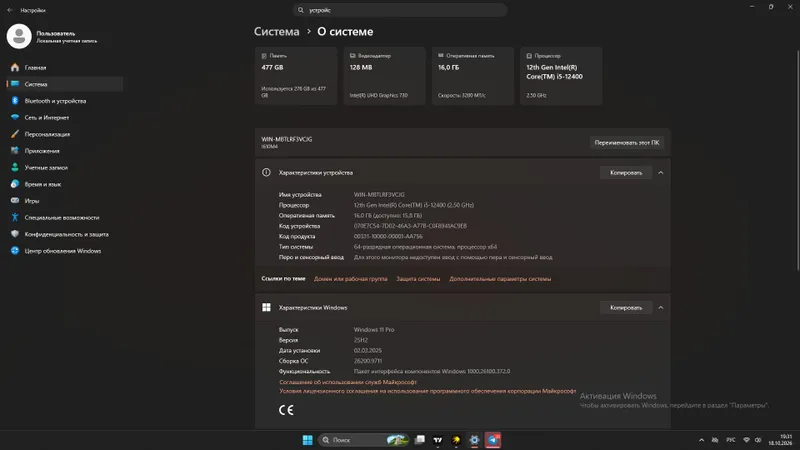Open the TradingView taskbar icon
Viewport: 800px width, 450px height.
point(438,440)
